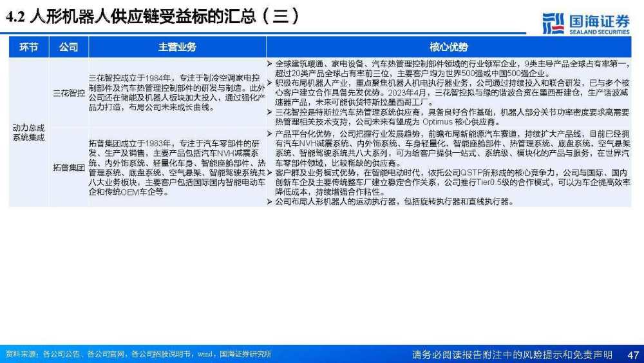Click the Sealand Securities logo icon

[553, 23]
